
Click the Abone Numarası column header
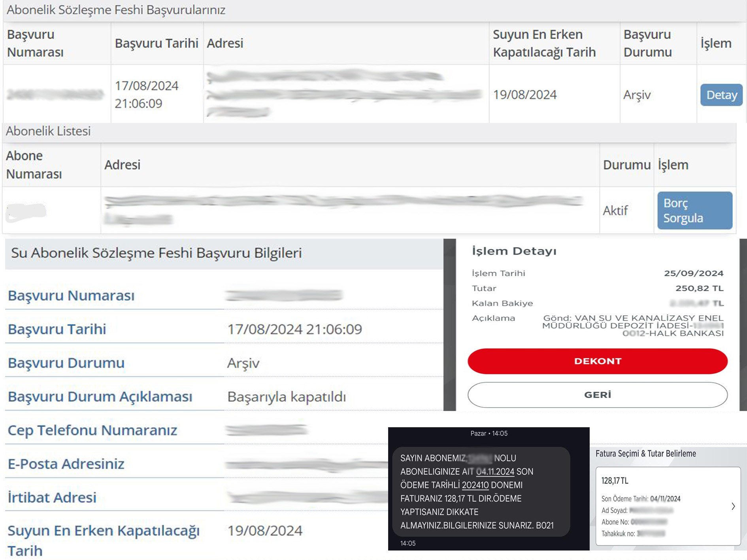pyautogui.click(x=34, y=165)
